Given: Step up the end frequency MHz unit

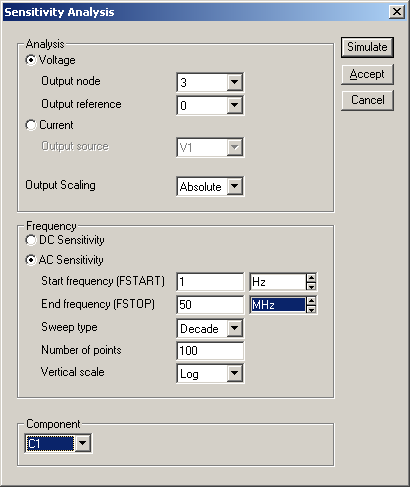Looking at the screenshot, I should click(311, 301).
